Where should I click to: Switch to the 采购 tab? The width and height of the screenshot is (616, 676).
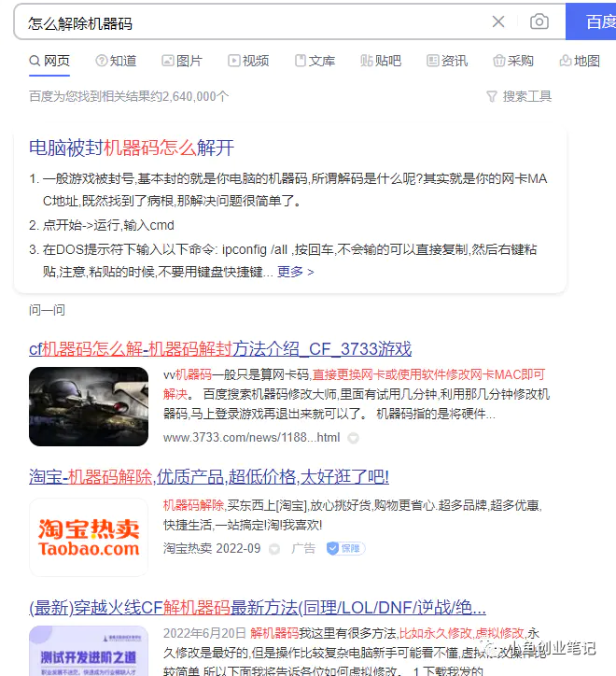pyautogui.click(x=513, y=61)
